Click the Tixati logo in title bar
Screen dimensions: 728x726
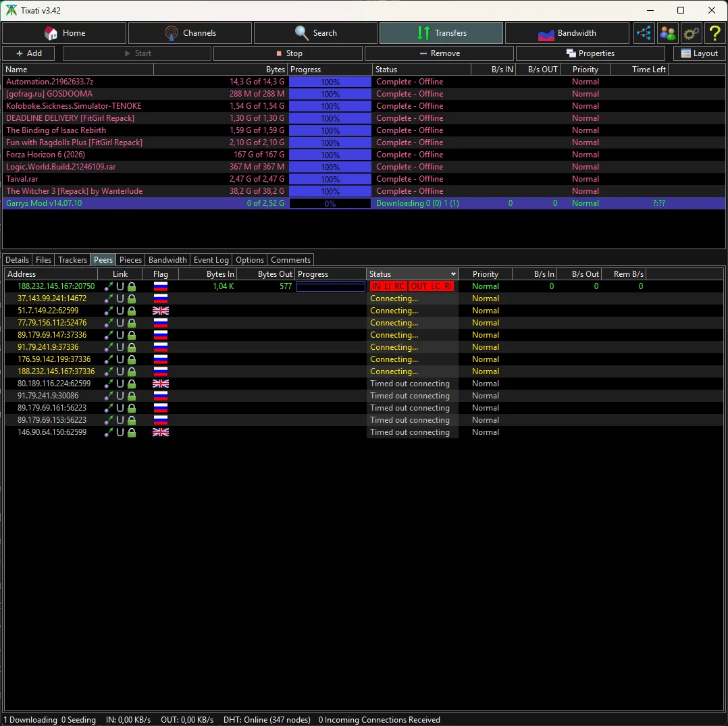click(11, 10)
